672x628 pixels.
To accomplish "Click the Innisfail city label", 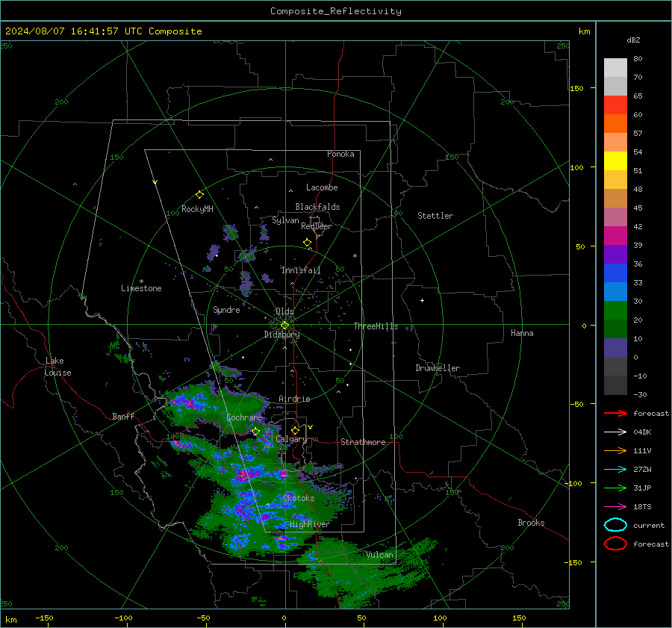I will (x=301, y=270).
